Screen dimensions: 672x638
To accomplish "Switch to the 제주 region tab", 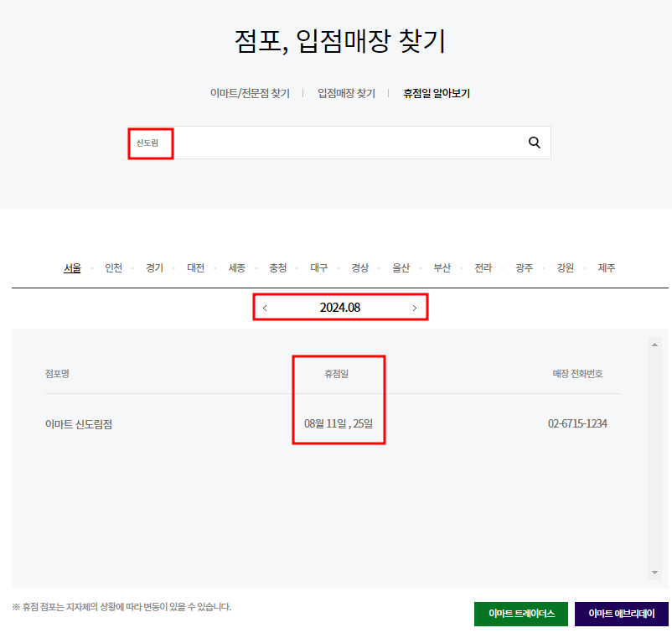I will [x=606, y=267].
